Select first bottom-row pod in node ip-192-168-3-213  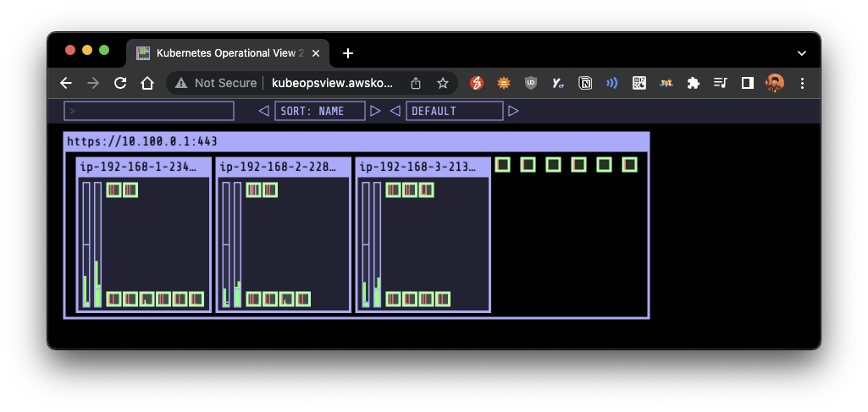pyautogui.click(x=393, y=299)
